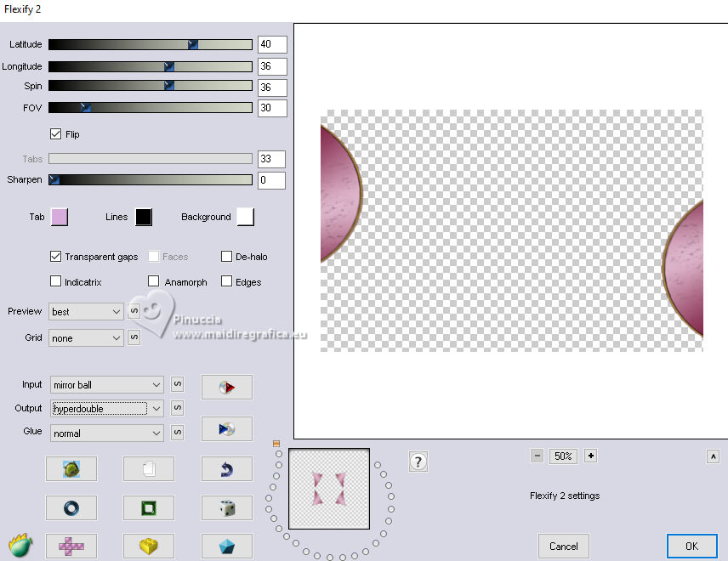
Task: Click the zoom in plus button
Action: click(590, 456)
